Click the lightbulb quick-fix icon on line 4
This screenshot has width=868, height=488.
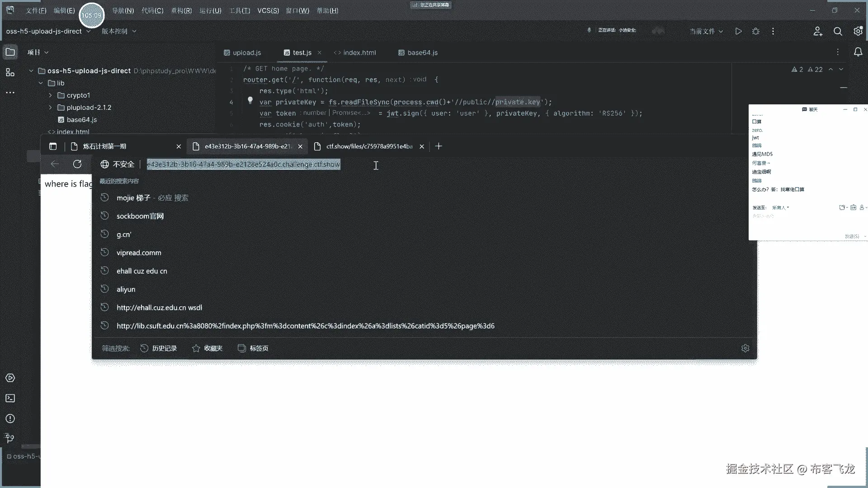pyautogui.click(x=250, y=100)
